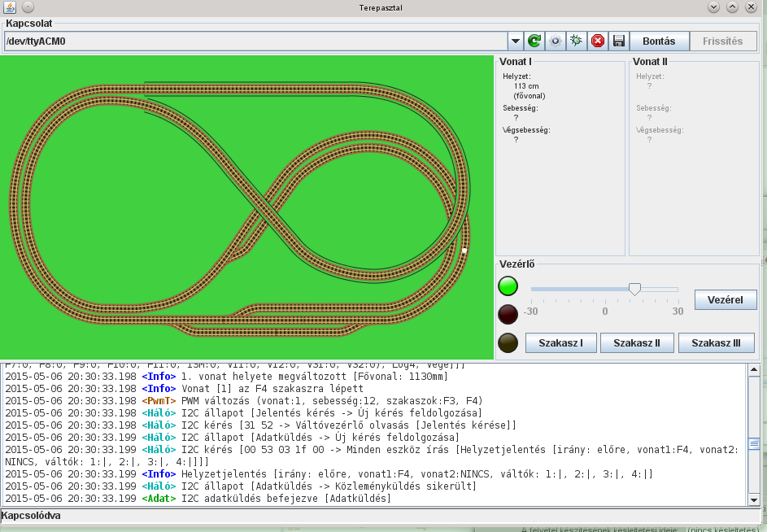Click the log scrollbar up arrow
The height and width of the screenshot is (532, 767).
754,370
